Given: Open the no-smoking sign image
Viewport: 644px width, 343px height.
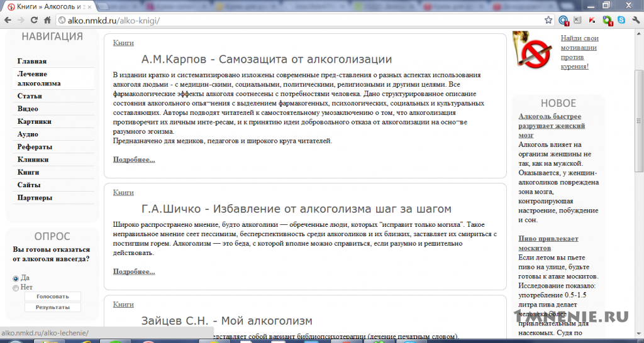Looking at the screenshot, I should [532, 52].
